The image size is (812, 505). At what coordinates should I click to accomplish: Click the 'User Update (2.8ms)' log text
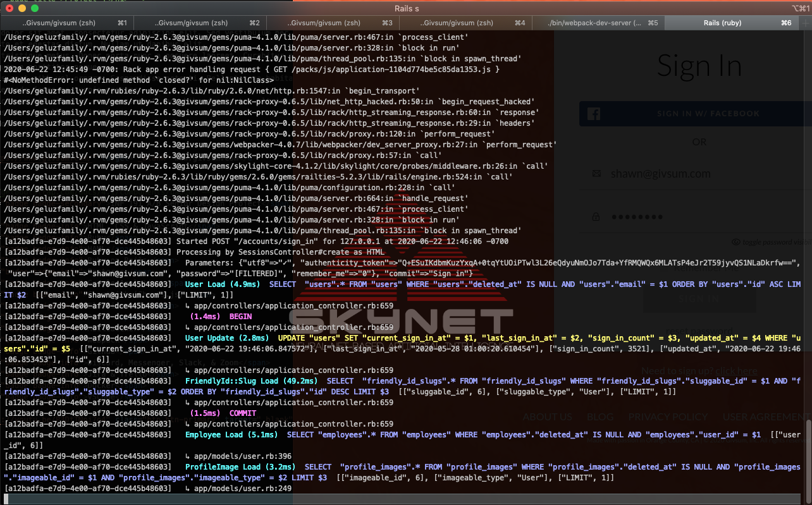pyautogui.click(x=227, y=338)
